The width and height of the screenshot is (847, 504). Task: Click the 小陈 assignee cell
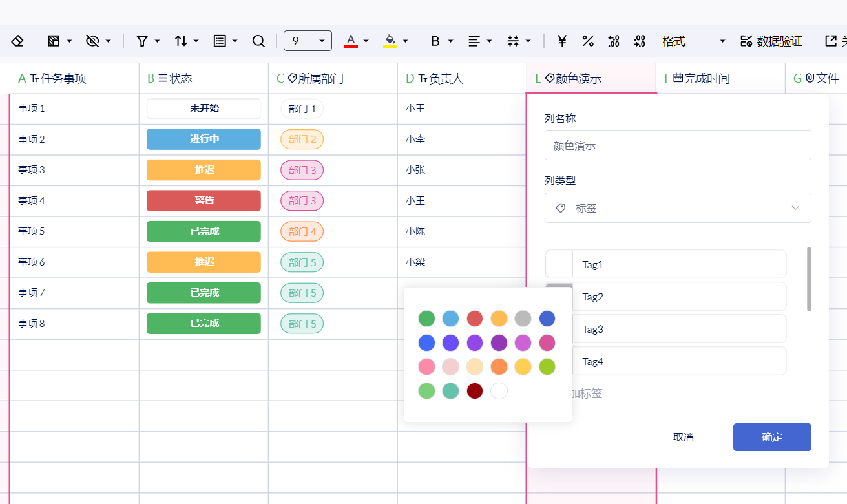tap(462, 231)
